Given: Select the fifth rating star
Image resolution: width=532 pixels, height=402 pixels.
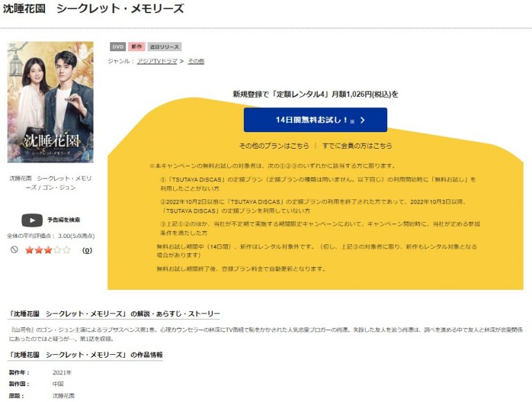Looking at the screenshot, I should click(x=66, y=250).
